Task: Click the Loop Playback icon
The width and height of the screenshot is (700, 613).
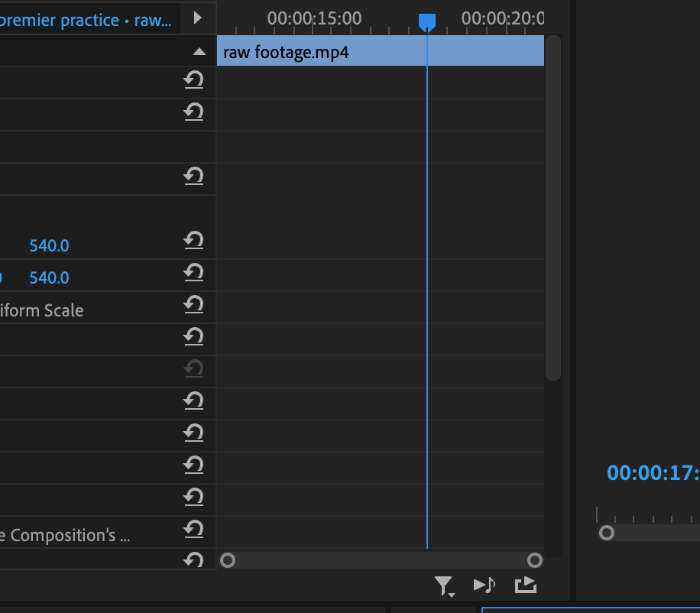Action: coord(526,585)
